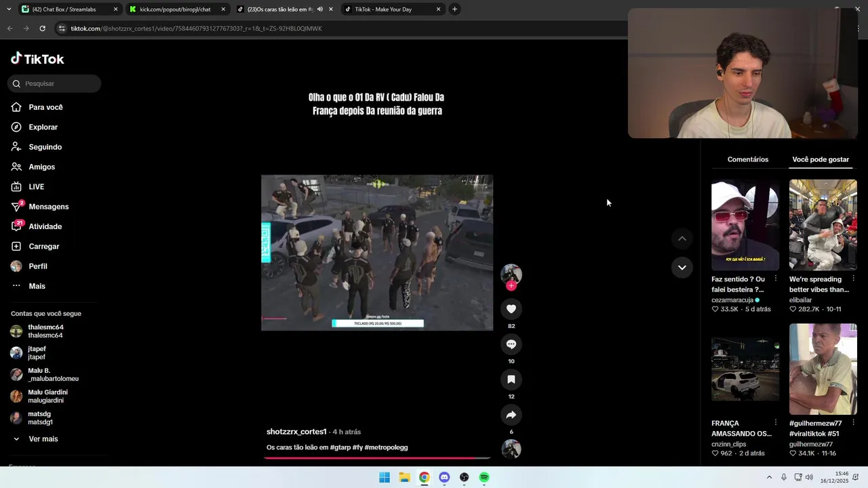Open Chrome from taskbar
Screen dimensions: 868x488
point(424,477)
